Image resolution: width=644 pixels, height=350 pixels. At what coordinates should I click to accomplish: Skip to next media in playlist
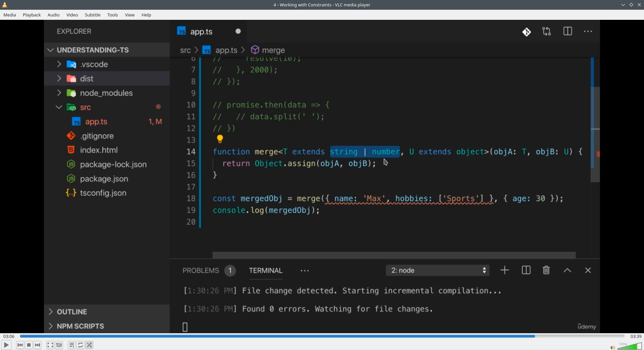(38, 345)
